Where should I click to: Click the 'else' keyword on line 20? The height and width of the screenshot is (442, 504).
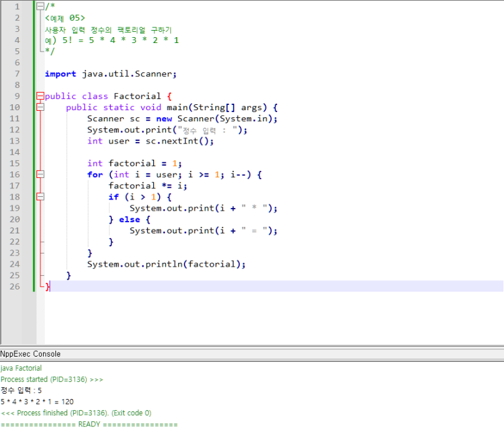pyautogui.click(x=130, y=220)
